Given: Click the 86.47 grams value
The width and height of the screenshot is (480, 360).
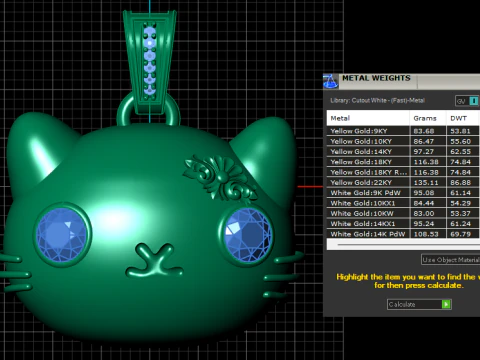Looking at the screenshot, I should [424, 142].
